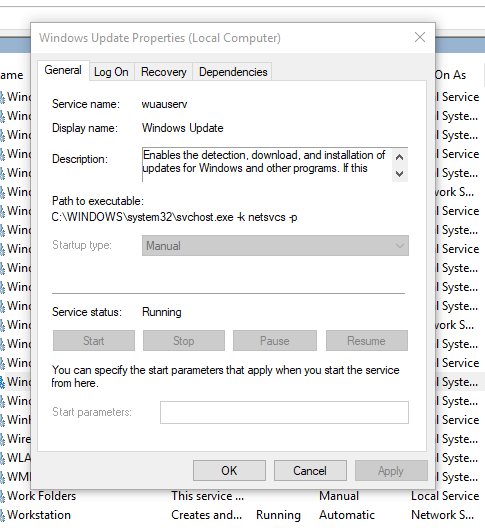Click the Start service button

tap(94, 341)
